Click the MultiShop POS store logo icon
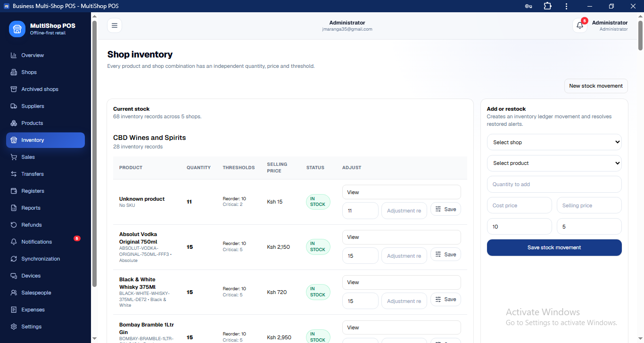The height and width of the screenshot is (343, 644). pyautogui.click(x=17, y=29)
